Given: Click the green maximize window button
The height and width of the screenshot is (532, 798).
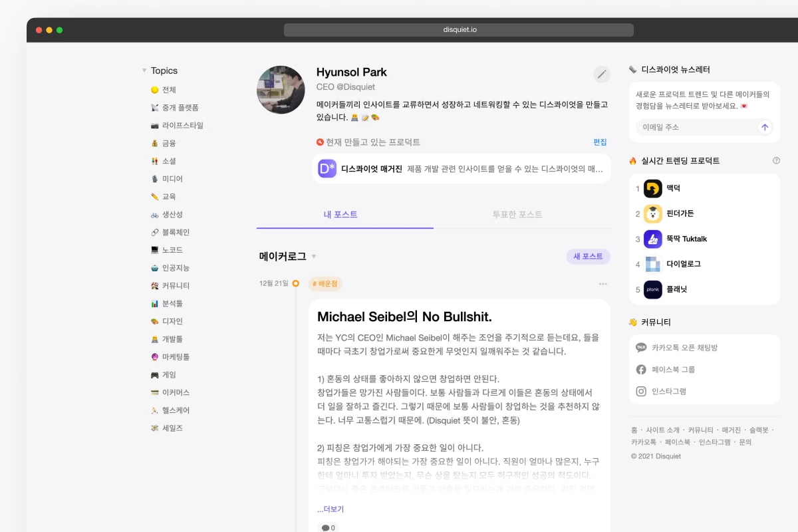Looking at the screenshot, I should (60, 30).
